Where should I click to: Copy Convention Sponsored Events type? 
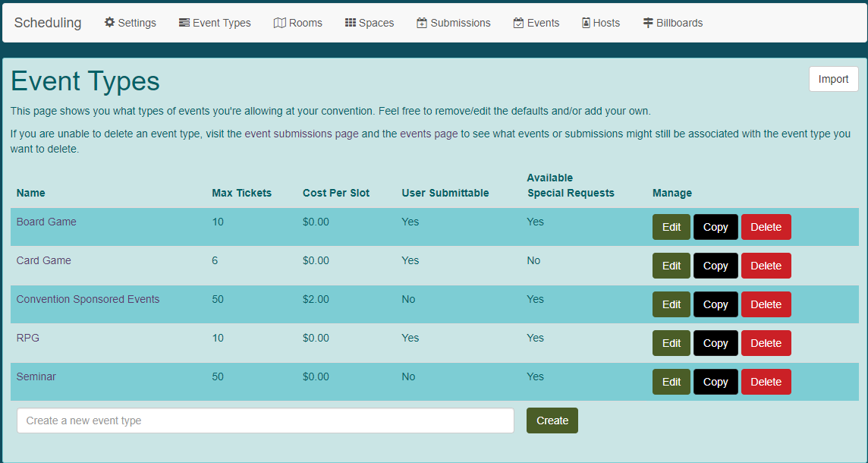tap(715, 304)
